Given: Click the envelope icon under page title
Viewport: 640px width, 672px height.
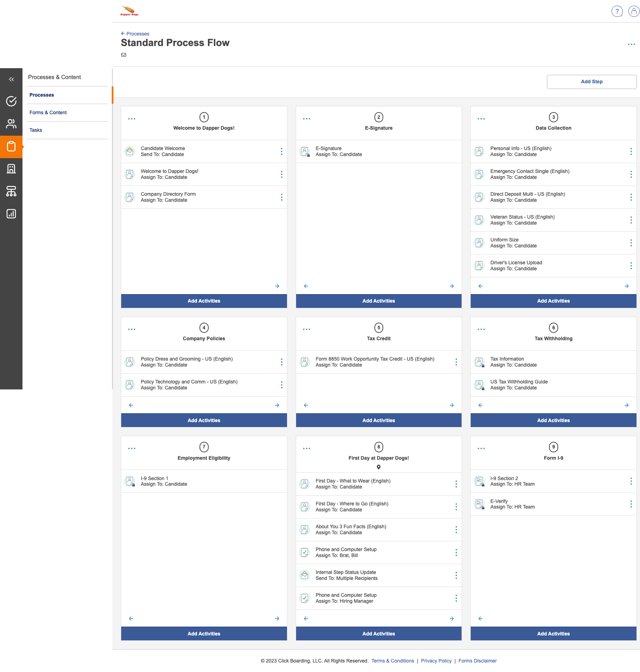Looking at the screenshot, I should [124, 55].
